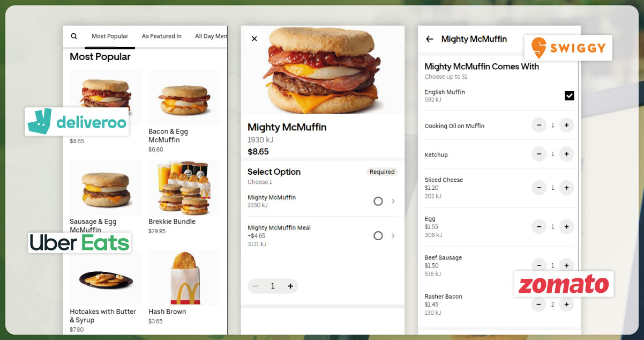Image resolution: width=644 pixels, height=340 pixels.
Task: Click the Deliveroo logo badge
Action: [x=77, y=121]
